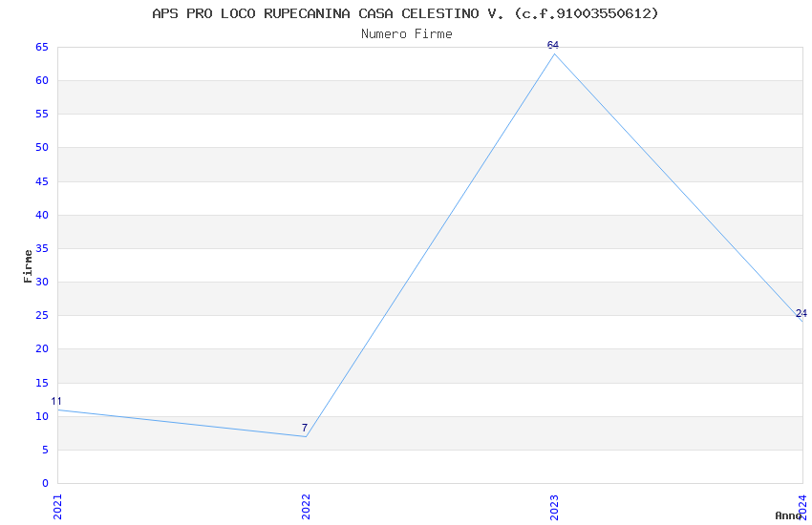Click the y-axis tick value '0'

click(45, 484)
